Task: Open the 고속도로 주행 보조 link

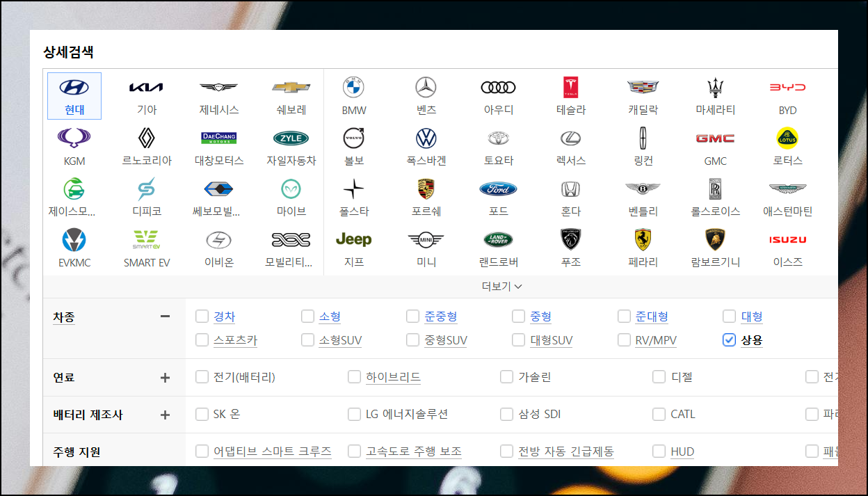Action: tap(414, 451)
